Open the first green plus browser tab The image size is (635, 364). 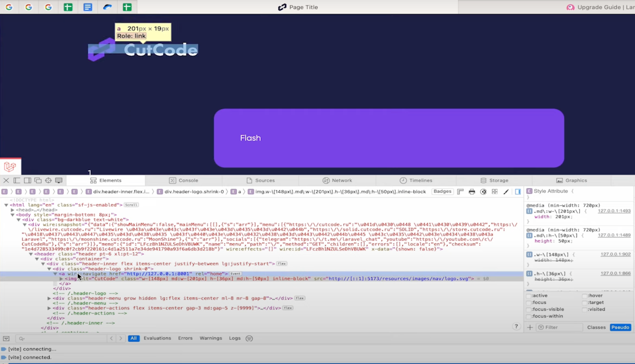[x=68, y=7]
